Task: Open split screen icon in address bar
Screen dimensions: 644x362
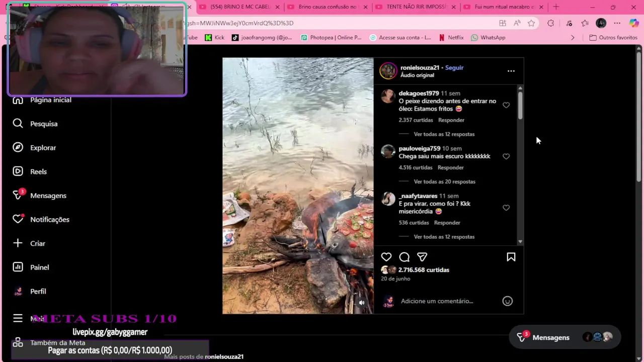Action: pyautogui.click(x=503, y=23)
